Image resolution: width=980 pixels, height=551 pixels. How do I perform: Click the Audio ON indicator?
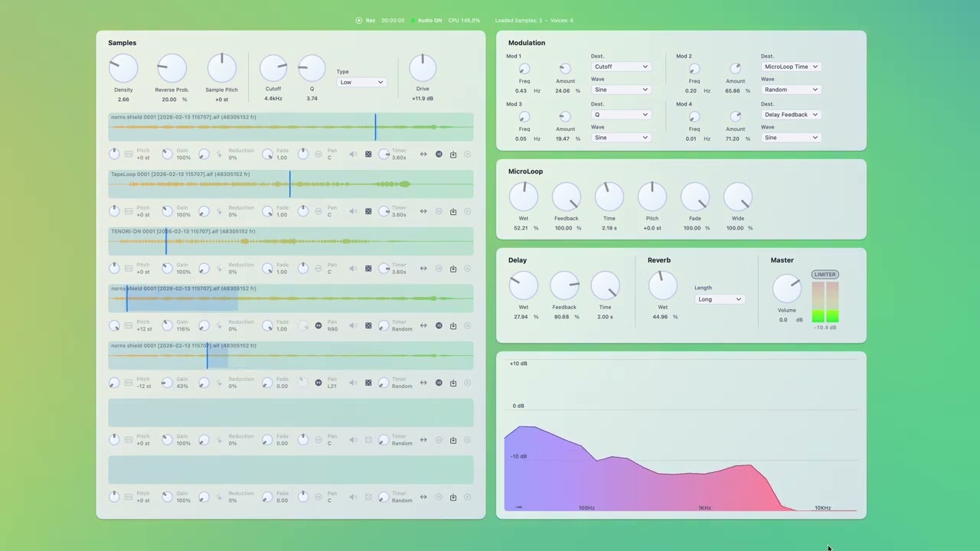point(426,21)
